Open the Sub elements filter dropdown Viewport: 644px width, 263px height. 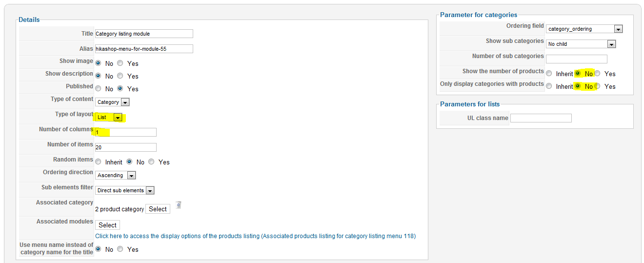[x=125, y=190]
